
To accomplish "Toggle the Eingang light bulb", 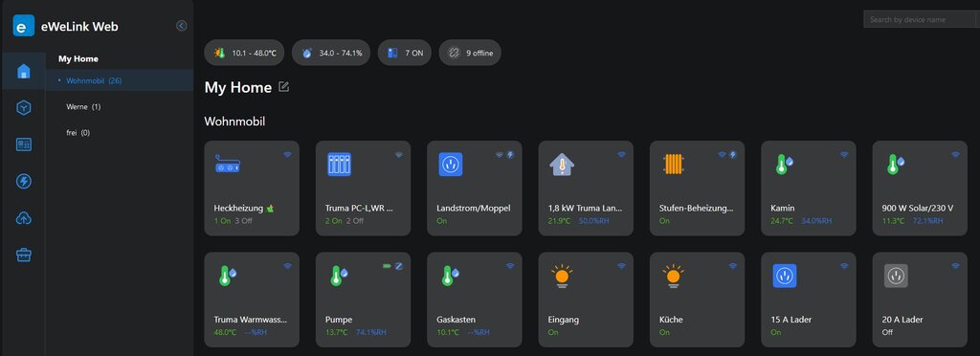I will pyautogui.click(x=561, y=276).
